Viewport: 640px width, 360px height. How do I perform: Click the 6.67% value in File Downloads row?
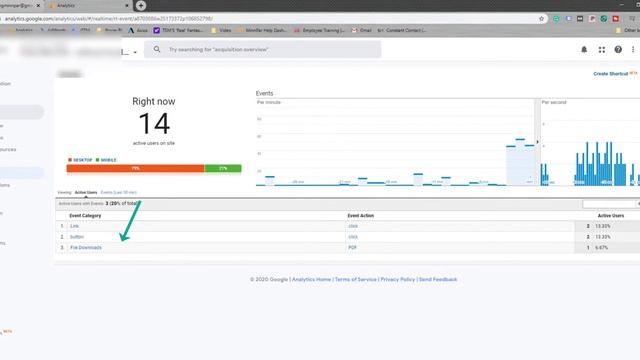(x=602, y=247)
